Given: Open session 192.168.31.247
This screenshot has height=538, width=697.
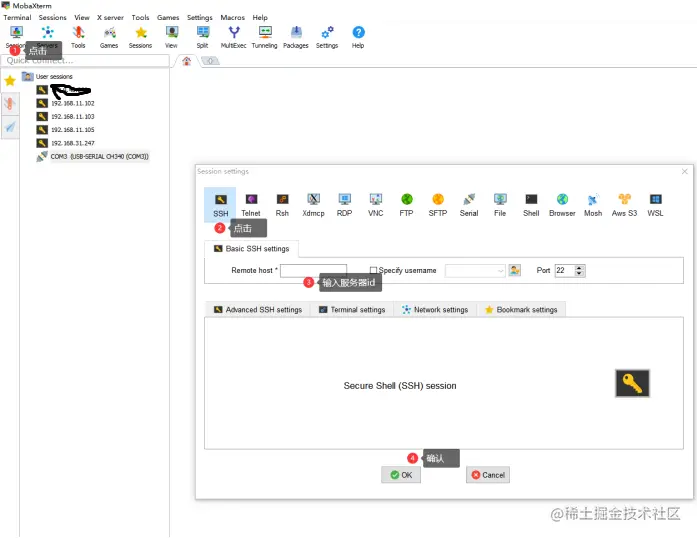Looking at the screenshot, I should pos(66,143).
